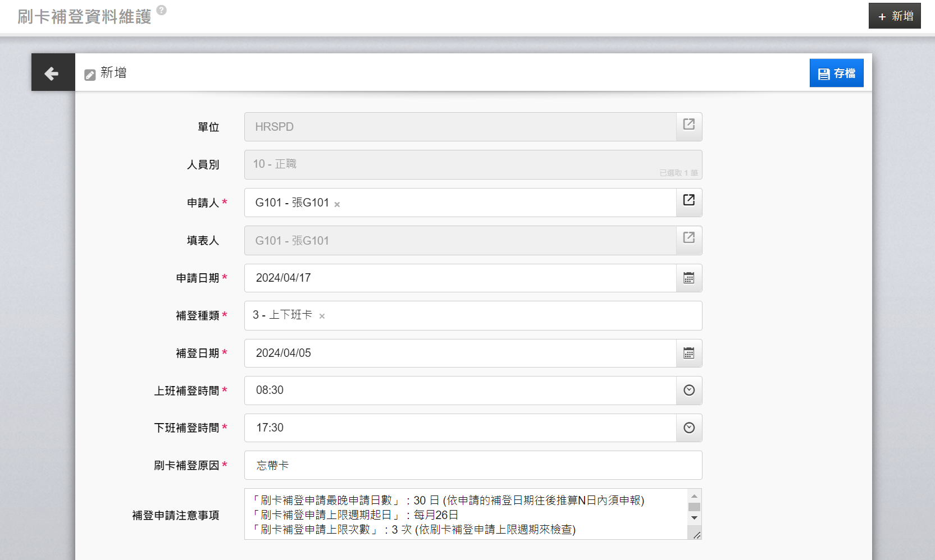Remove the 3 - 上下班卡 selection
Image resolution: width=935 pixels, height=560 pixels.
[322, 316]
